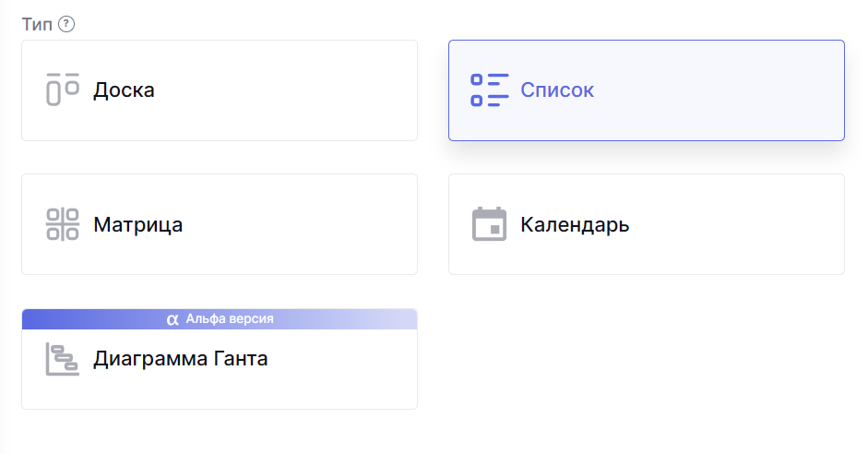The height and width of the screenshot is (454, 868).
Task: Click the alpha symbol in the banner
Action: pyautogui.click(x=172, y=319)
